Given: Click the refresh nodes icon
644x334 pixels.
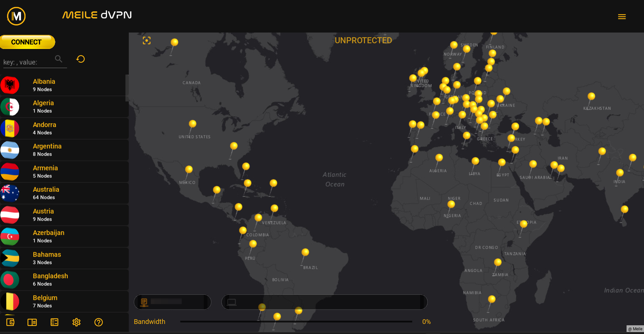Looking at the screenshot, I should (80, 59).
